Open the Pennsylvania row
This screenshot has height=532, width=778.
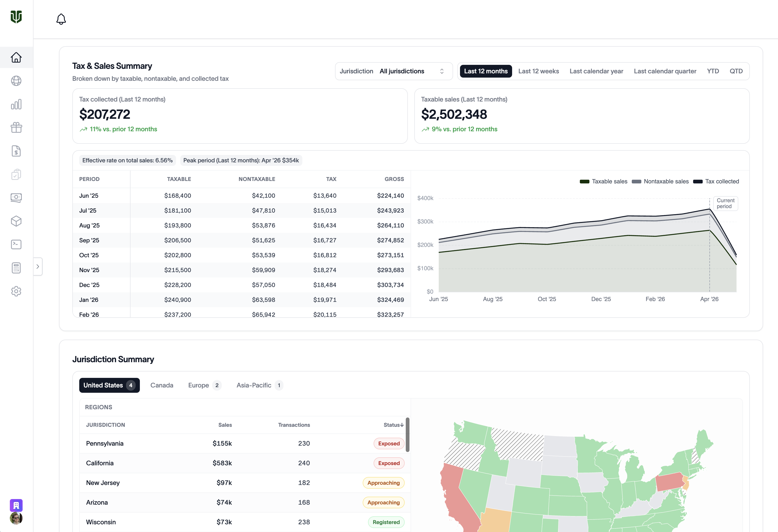point(245,444)
